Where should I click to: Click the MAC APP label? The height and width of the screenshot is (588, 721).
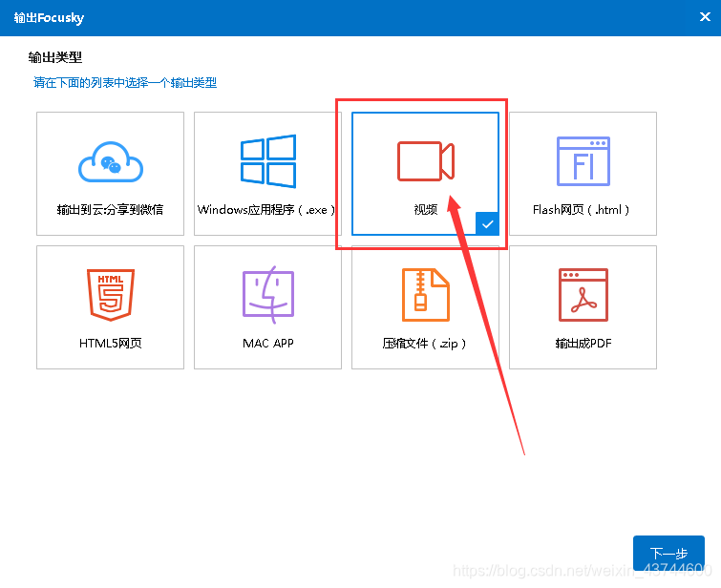click(x=268, y=343)
